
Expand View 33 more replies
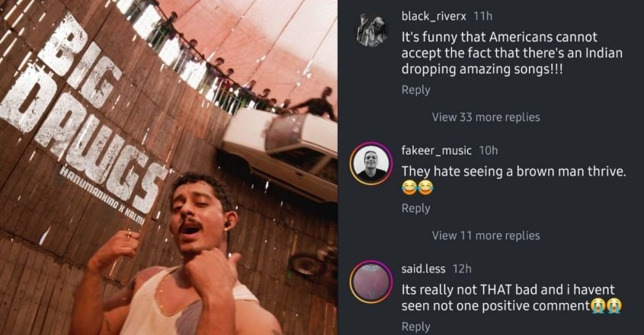point(485,117)
